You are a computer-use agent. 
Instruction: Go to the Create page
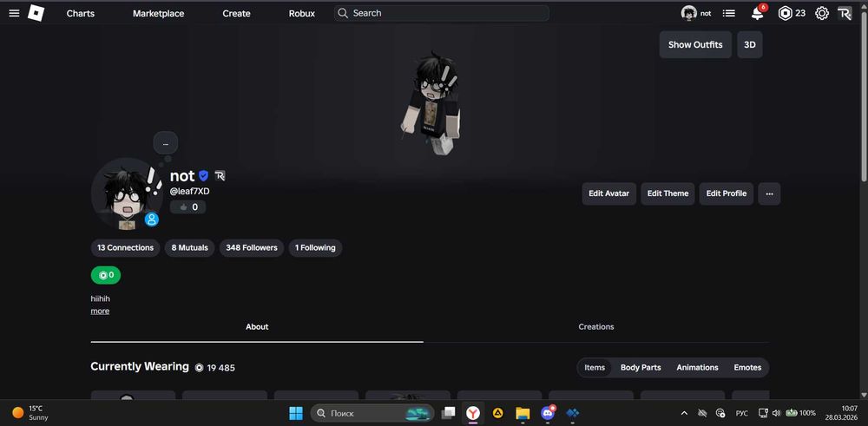click(236, 13)
